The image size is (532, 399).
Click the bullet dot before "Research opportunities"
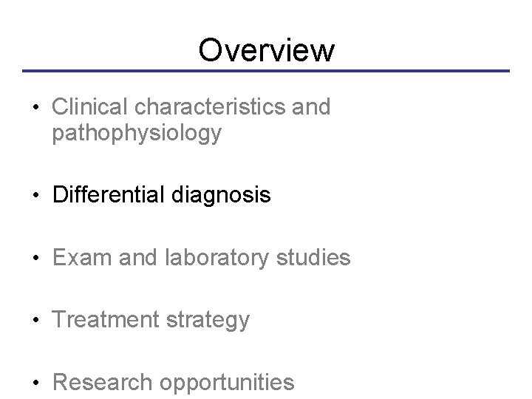[35, 383]
